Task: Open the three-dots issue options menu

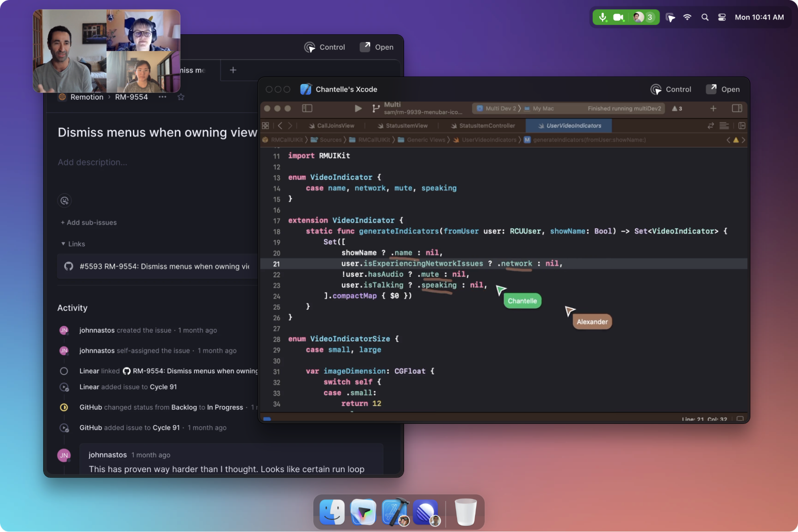Action: click(162, 97)
